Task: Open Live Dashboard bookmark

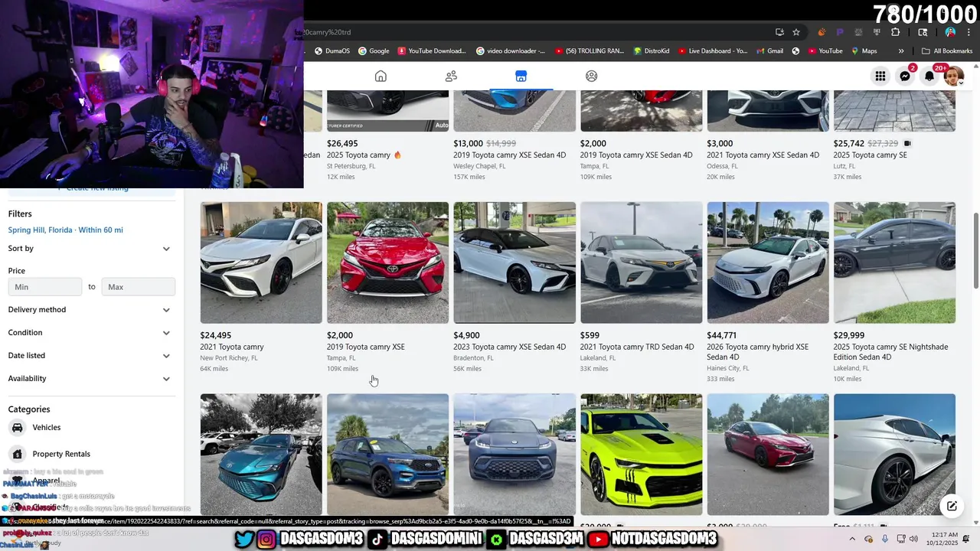Action: tap(712, 51)
